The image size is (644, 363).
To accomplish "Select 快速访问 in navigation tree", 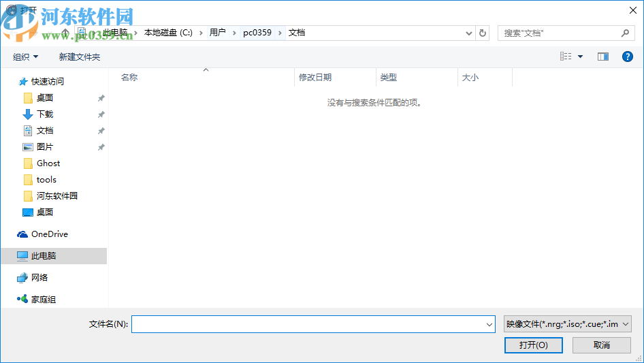I will [x=48, y=82].
